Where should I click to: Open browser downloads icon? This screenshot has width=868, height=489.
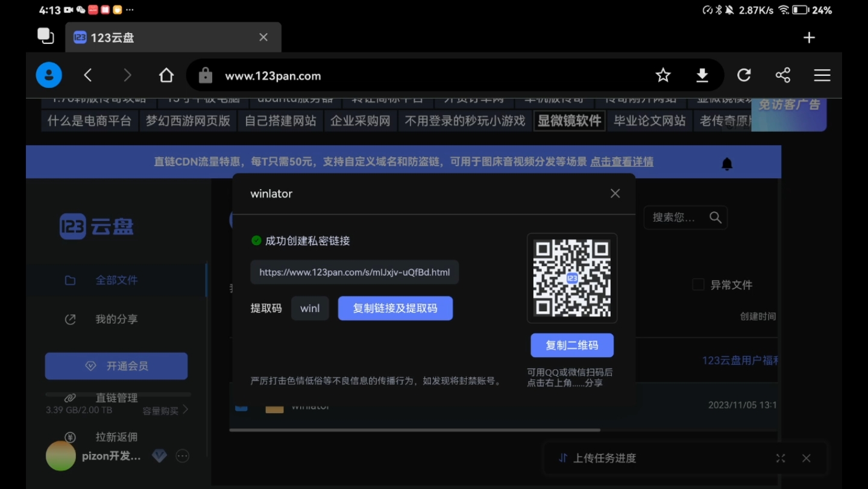(x=702, y=75)
